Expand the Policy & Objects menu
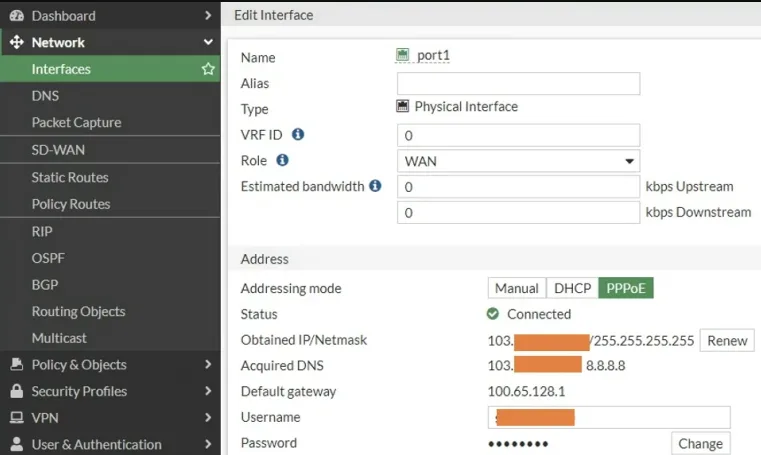This screenshot has width=761, height=455. [110, 365]
